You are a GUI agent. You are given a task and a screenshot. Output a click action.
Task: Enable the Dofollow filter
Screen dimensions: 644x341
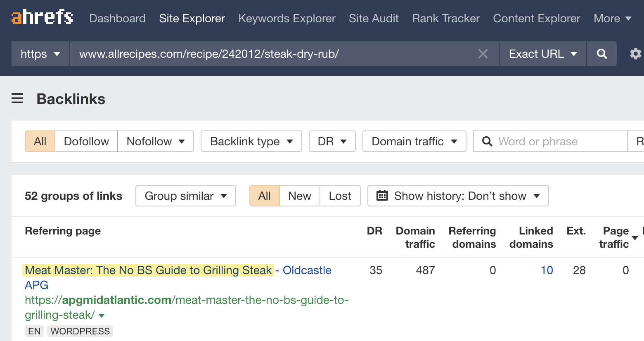tap(86, 141)
